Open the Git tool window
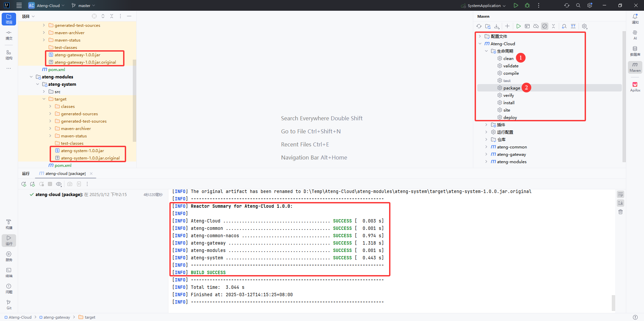Viewport: 644px width, 321px height. click(x=9, y=305)
